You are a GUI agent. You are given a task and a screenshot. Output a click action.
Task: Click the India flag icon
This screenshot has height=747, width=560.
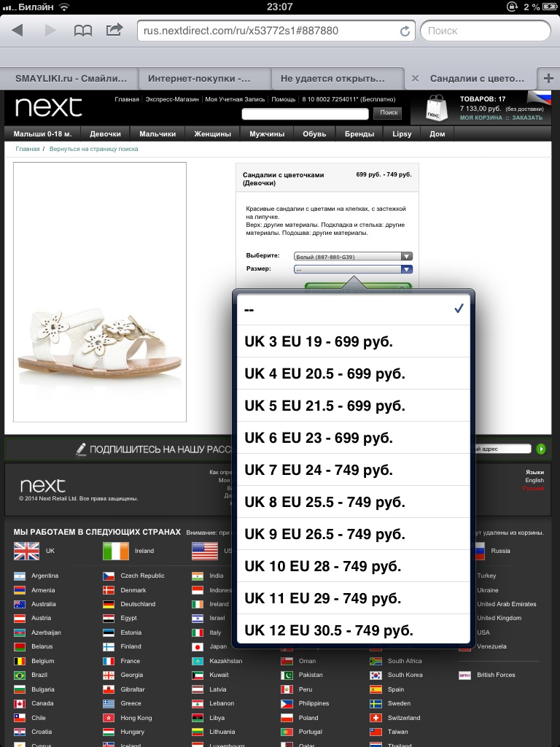[198, 576]
